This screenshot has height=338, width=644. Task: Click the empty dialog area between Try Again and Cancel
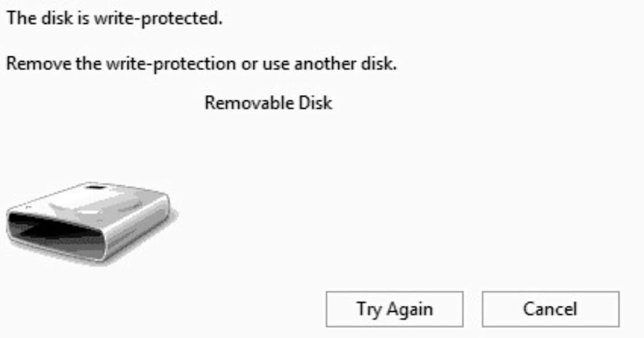coord(472,309)
